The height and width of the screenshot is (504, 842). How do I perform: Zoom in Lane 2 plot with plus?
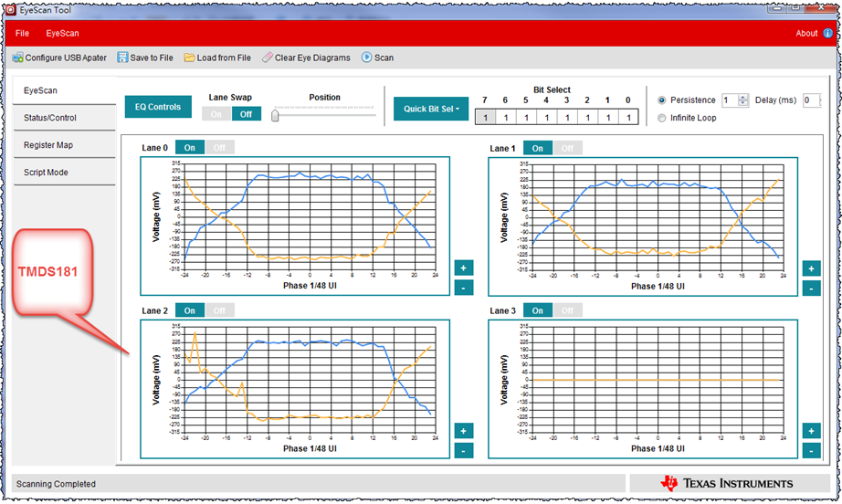(463, 431)
